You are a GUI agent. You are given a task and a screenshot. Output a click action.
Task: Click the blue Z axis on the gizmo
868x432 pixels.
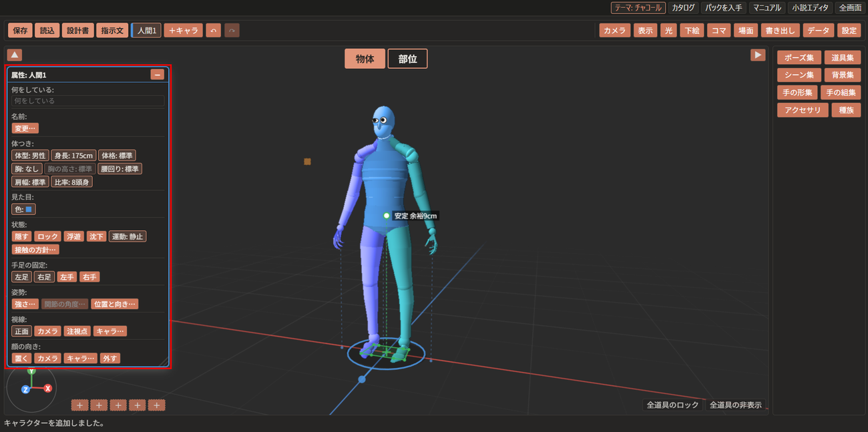[25, 389]
